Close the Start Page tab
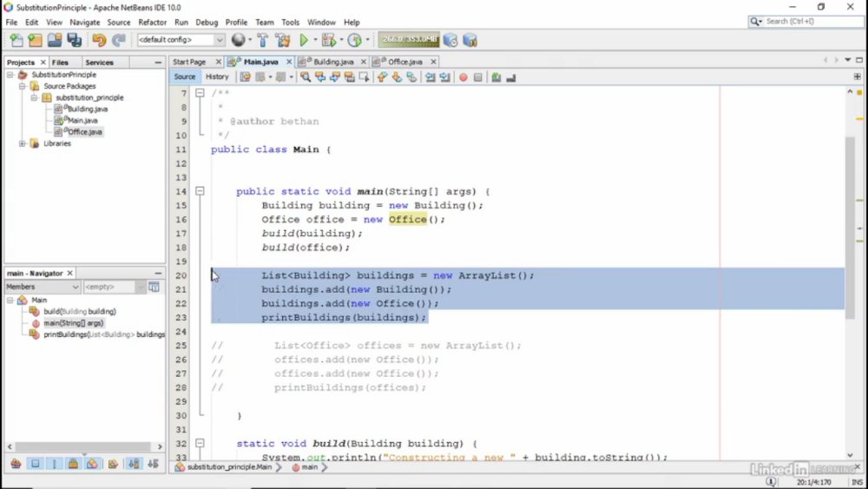 (x=219, y=62)
